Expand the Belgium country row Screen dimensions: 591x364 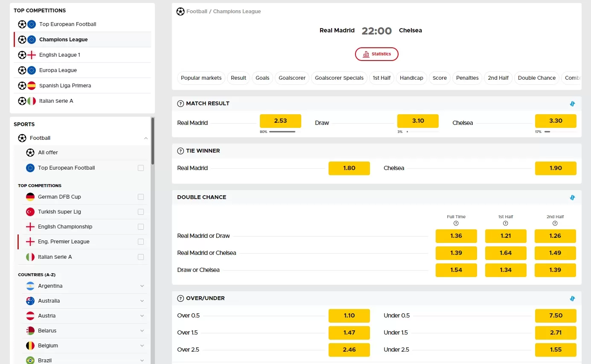pyautogui.click(x=142, y=346)
